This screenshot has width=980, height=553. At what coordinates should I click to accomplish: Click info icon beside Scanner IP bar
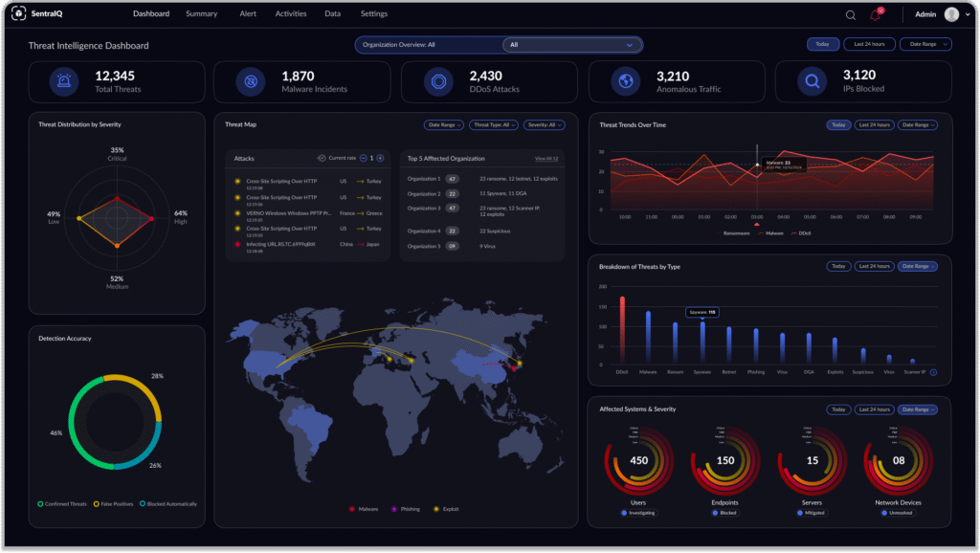tap(933, 372)
